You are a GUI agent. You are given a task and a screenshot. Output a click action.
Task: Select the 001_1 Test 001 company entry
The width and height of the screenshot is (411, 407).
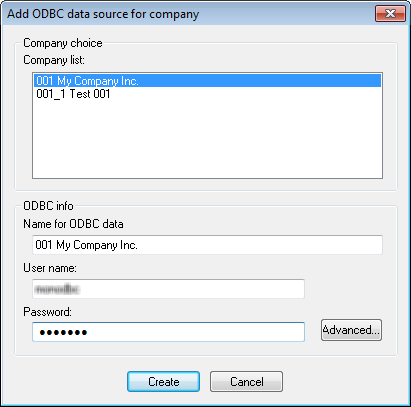pos(207,94)
